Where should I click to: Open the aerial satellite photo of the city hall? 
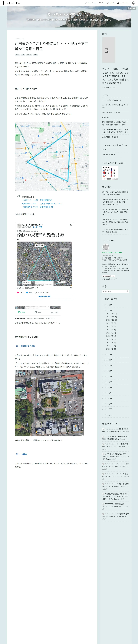point(49,403)
